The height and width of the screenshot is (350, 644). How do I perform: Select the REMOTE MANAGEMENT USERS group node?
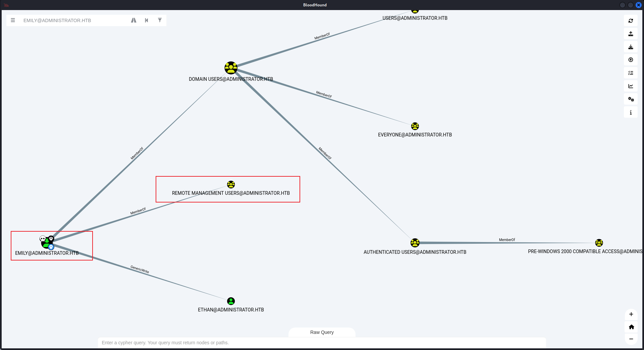[231, 184]
